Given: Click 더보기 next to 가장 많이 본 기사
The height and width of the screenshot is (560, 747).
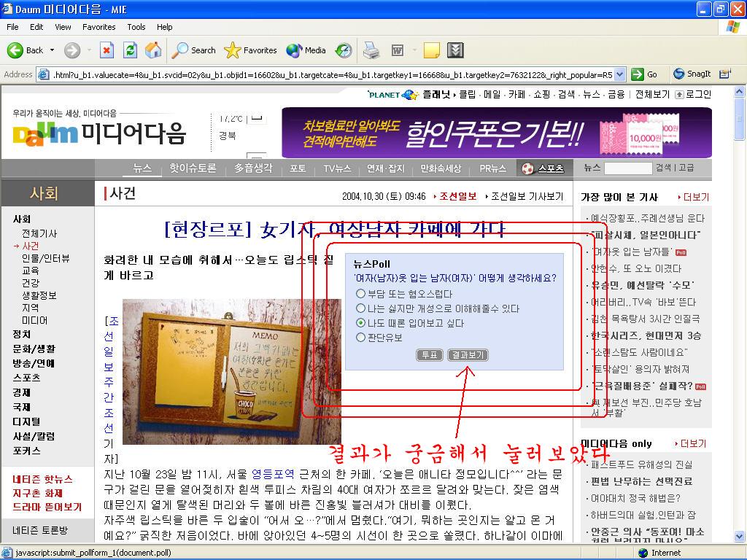Looking at the screenshot, I should [695, 197].
